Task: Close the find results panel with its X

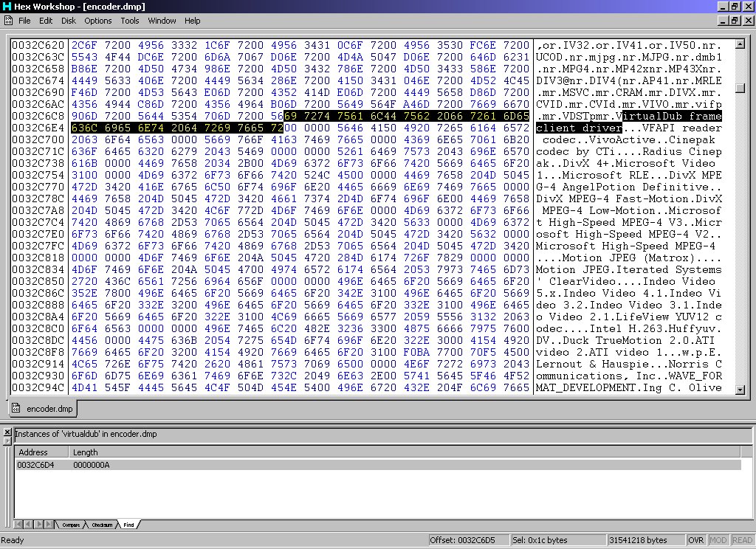Action: pyautogui.click(x=7, y=432)
